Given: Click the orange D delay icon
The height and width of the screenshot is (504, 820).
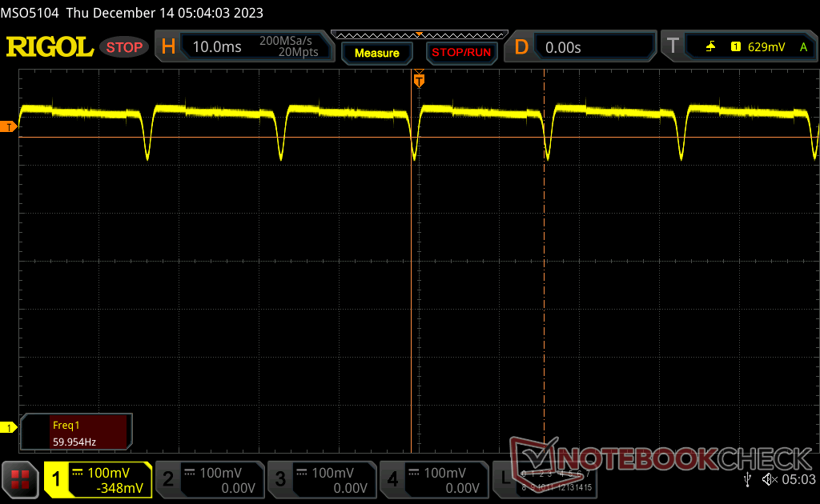Looking at the screenshot, I should (521, 47).
